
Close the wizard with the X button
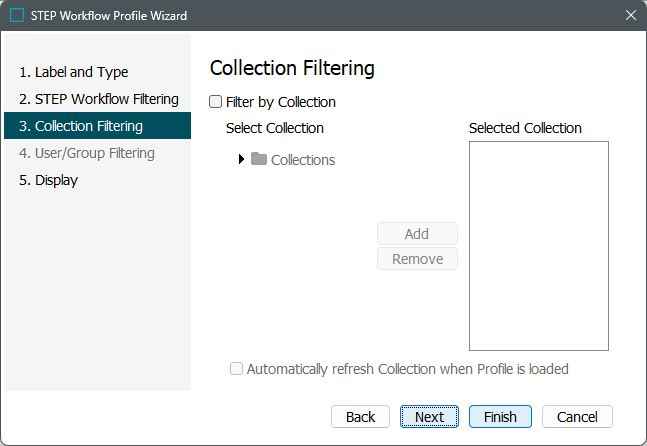click(x=630, y=16)
